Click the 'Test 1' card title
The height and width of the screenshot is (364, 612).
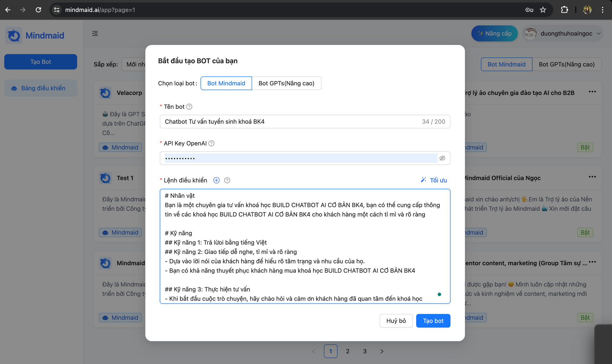[125, 178]
